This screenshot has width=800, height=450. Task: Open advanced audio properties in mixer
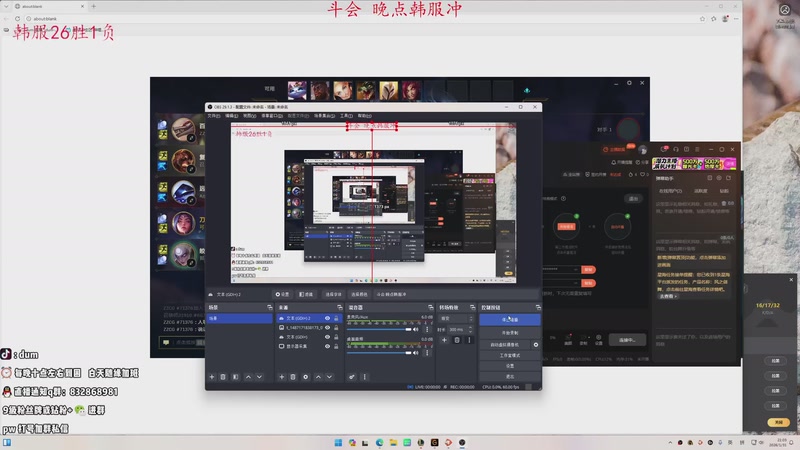pos(351,377)
